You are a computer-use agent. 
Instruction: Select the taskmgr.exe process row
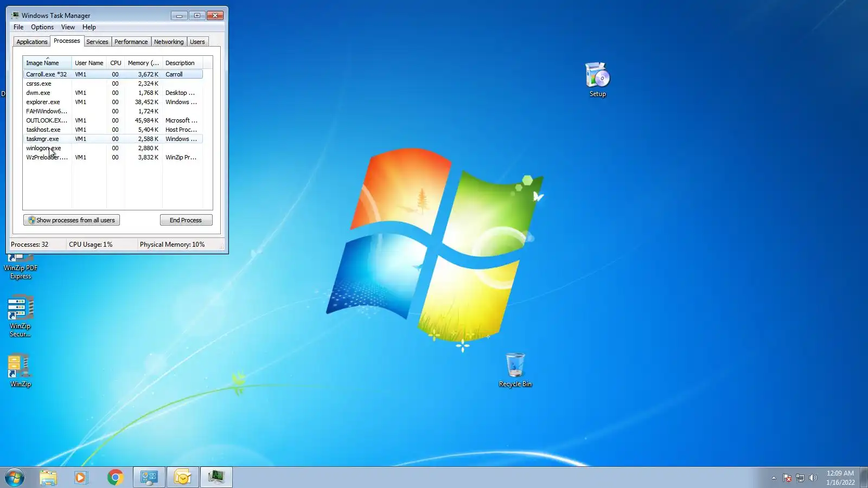point(113,139)
